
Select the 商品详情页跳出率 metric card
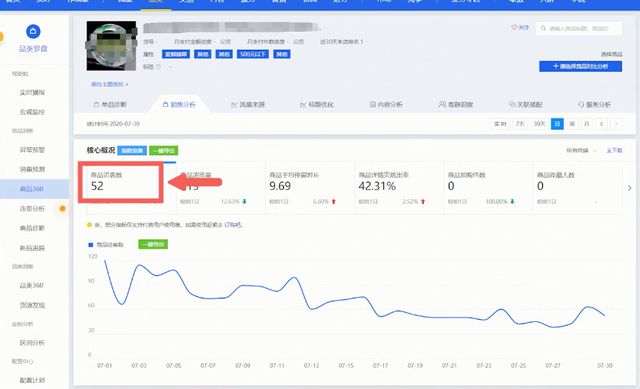tap(399, 188)
